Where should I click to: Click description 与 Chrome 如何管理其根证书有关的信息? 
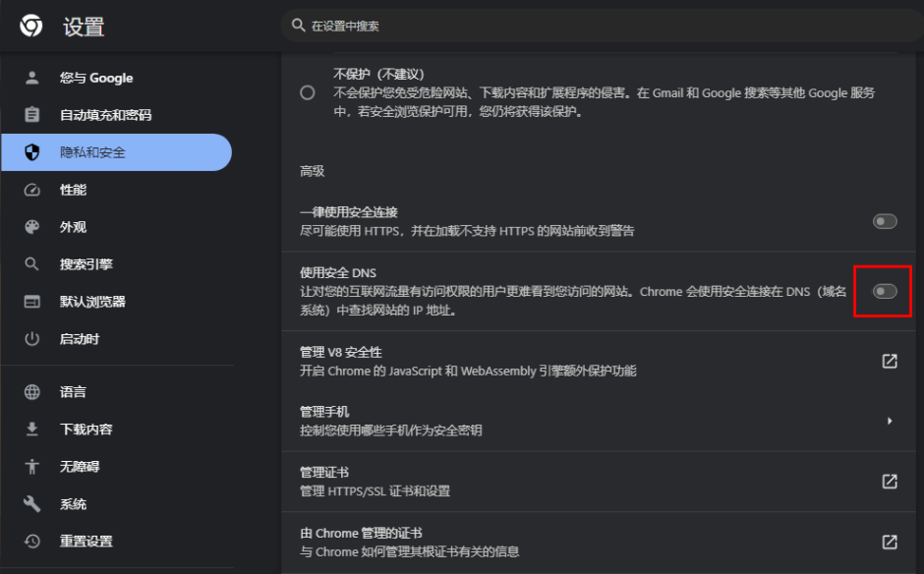tap(409, 551)
